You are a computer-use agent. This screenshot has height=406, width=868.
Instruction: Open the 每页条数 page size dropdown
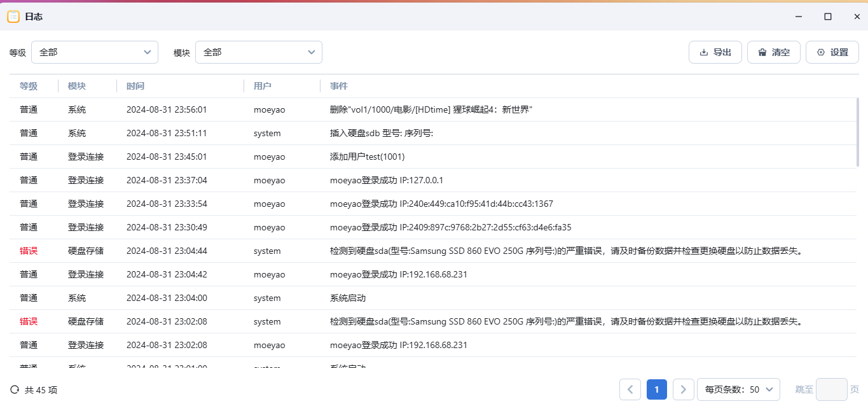[x=738, y=389]
